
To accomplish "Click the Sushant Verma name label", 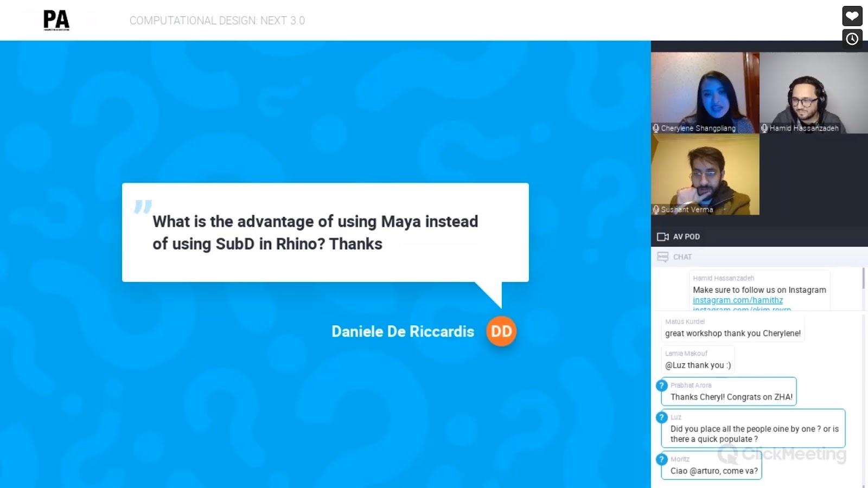I will (x=687, y=210).
